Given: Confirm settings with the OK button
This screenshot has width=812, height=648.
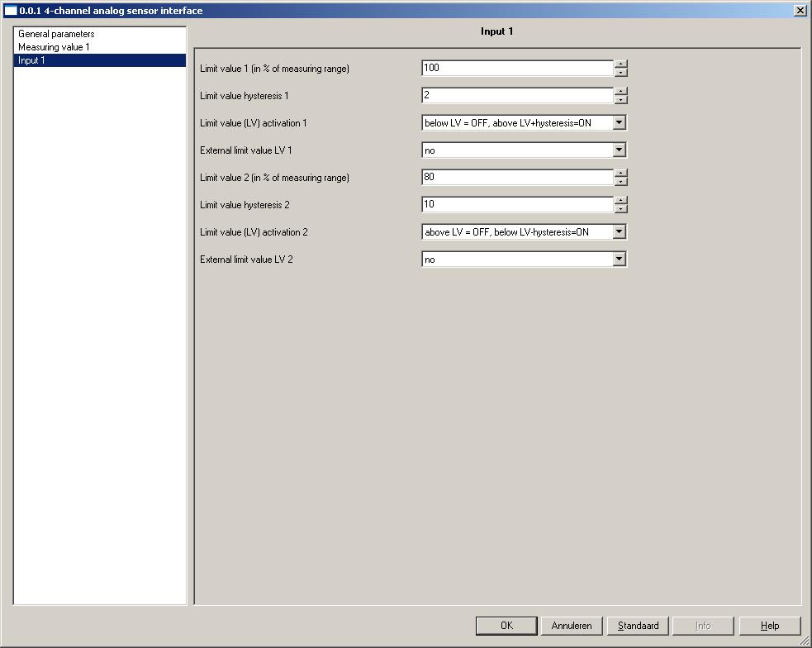Looking at the screenshot, I should tap(506, 626).
